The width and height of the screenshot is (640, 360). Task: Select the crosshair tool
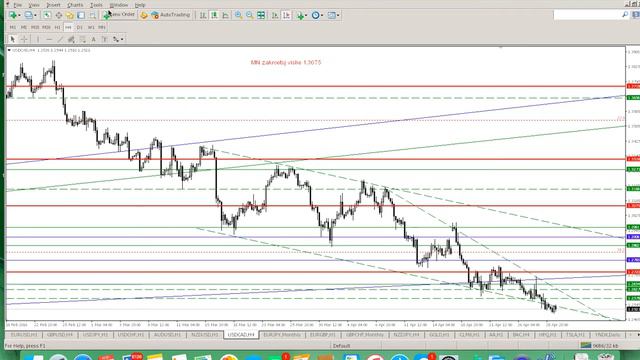[x=24, y=39]
